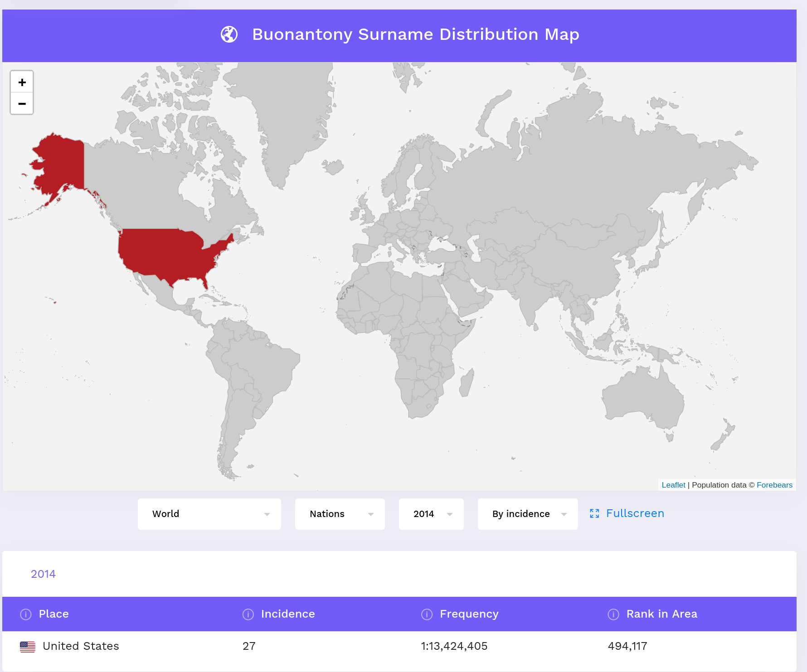The height and width of the screenshot is (672, 807).
Task: Click the globe icon in header
Action: point(229,34)
